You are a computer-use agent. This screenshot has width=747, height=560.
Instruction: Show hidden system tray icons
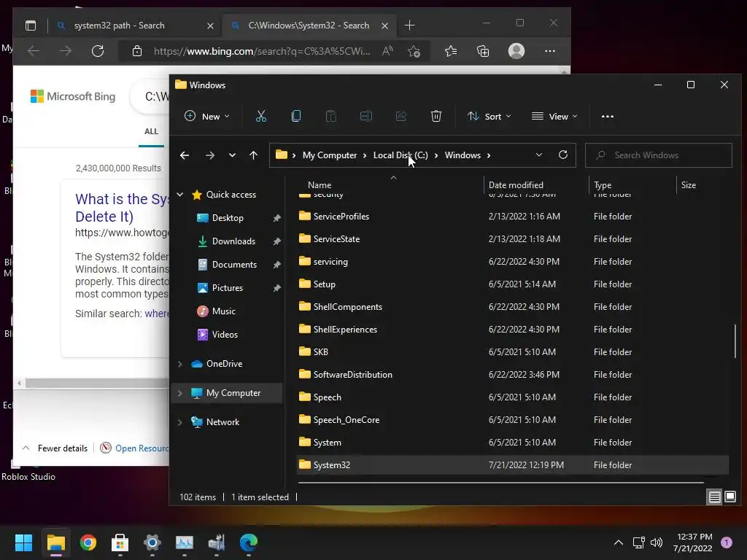619,542
